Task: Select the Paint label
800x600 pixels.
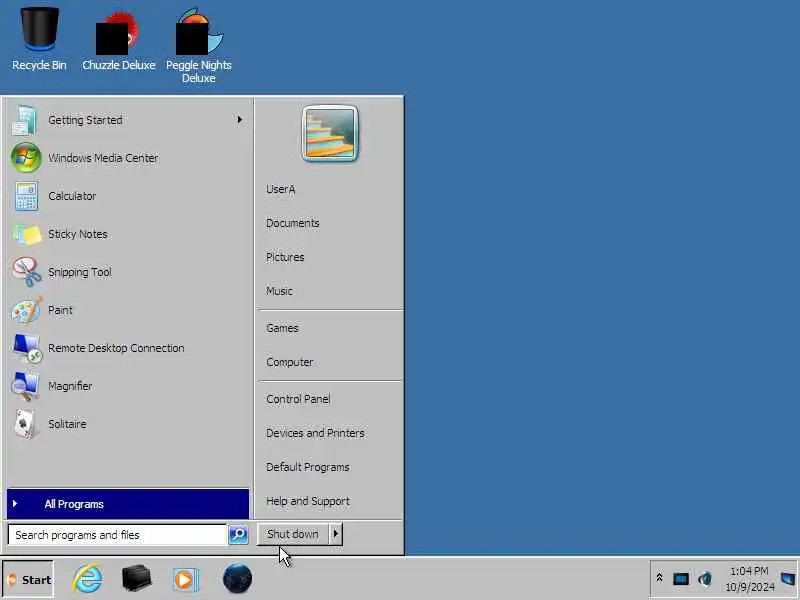Action: [60, 310]
